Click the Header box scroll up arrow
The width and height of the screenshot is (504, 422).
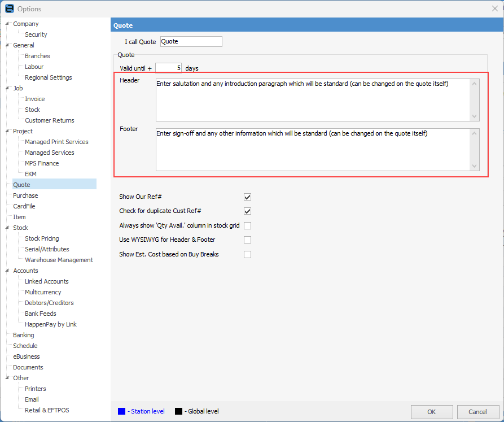coord(474,84)
